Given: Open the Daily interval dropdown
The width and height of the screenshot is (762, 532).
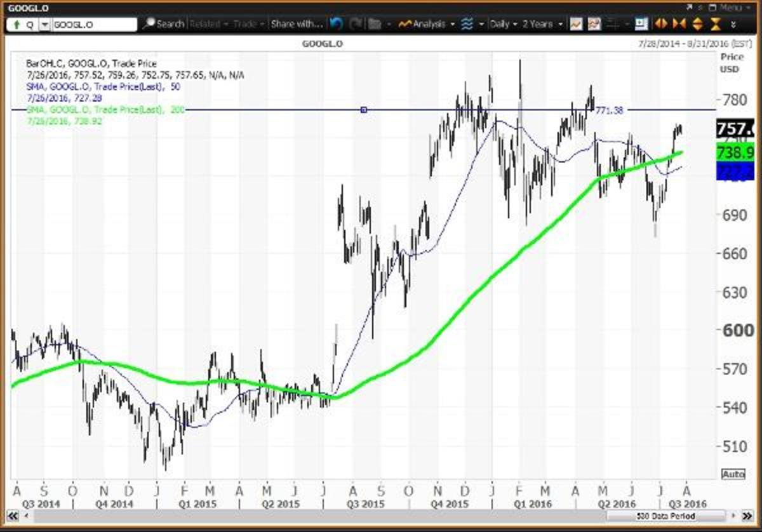Looking at the screenshot, I should click(x=504, y=24).
